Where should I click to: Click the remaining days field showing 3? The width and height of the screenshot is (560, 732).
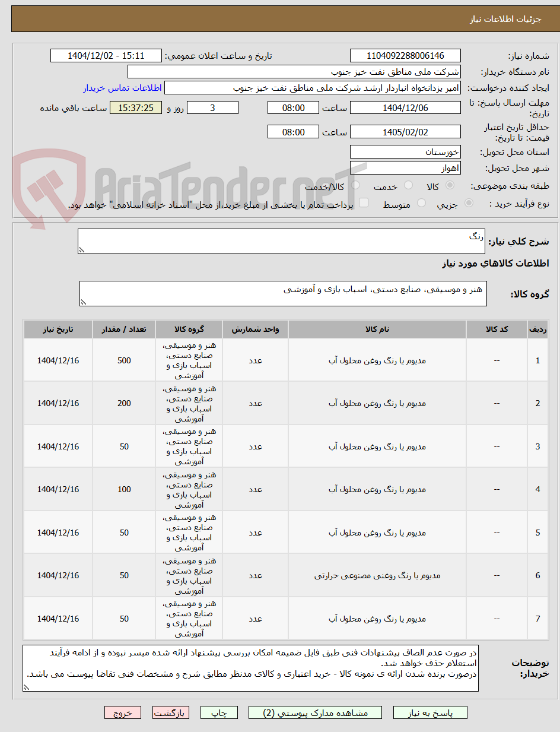click(x=212, y=107)
